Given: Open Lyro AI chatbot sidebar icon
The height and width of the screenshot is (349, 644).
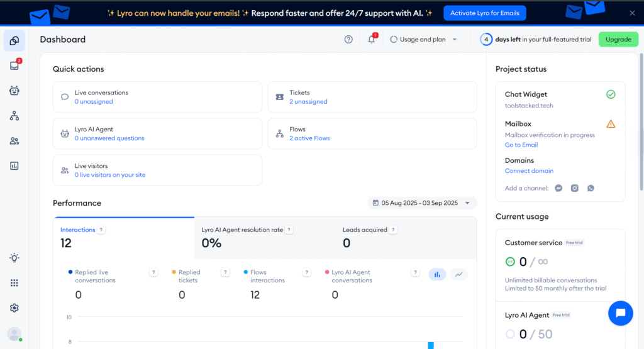Looking at the screenshot, I should pyautogui.click(x=14, y=91).
